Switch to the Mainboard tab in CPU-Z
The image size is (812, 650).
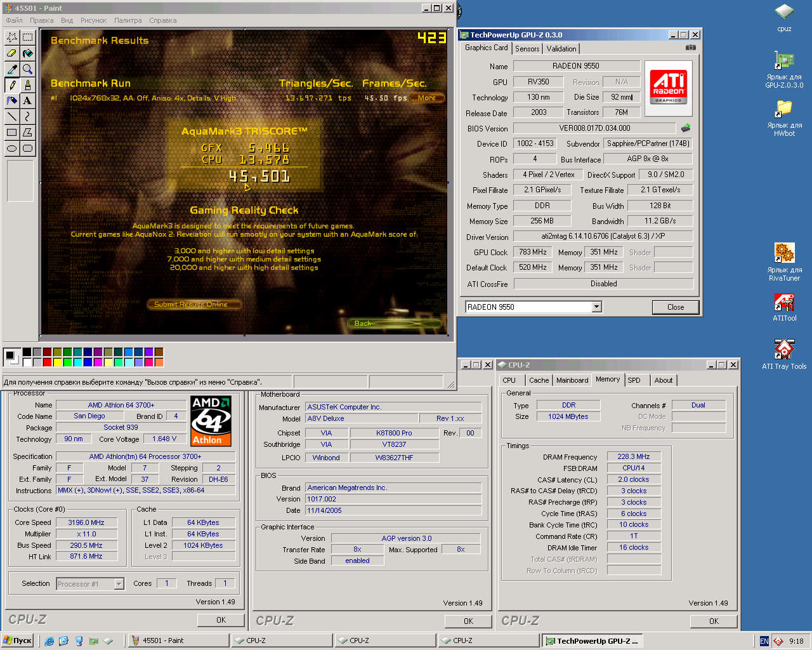pos(572,380)
